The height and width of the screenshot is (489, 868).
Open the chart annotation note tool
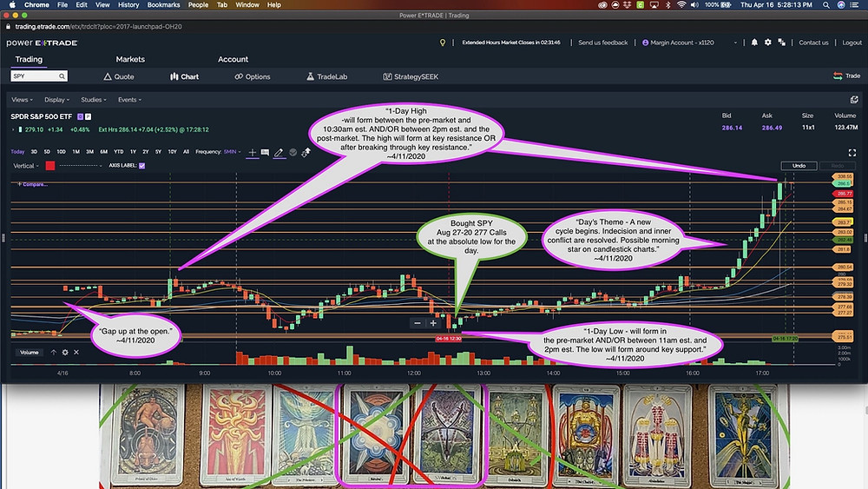pos(265,152)
